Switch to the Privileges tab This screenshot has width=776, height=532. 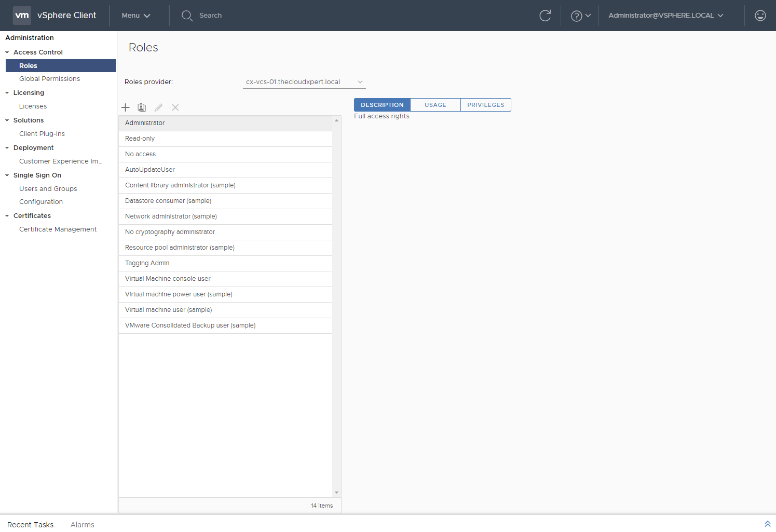[x=485, y=105]
